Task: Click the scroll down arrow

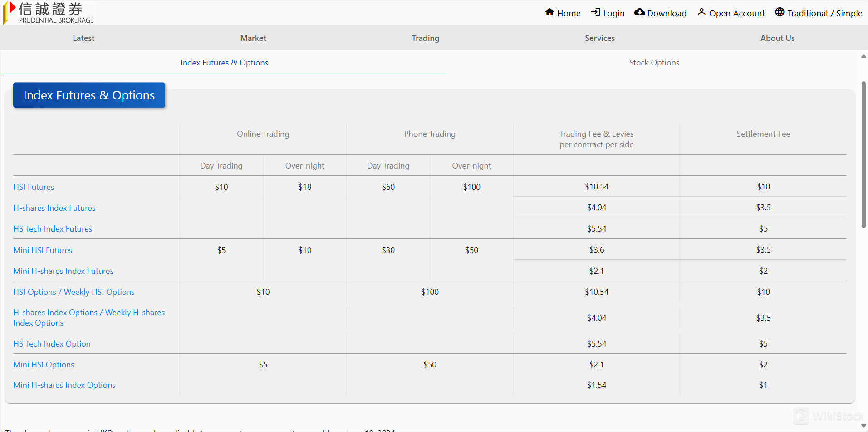Action: [863, 426]
